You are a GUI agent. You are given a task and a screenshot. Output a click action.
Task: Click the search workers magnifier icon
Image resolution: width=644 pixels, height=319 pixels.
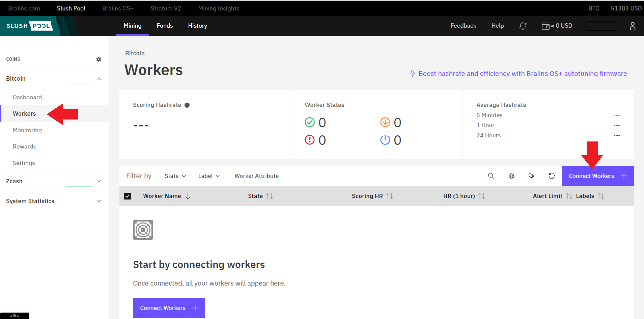[x=491, y=176]
